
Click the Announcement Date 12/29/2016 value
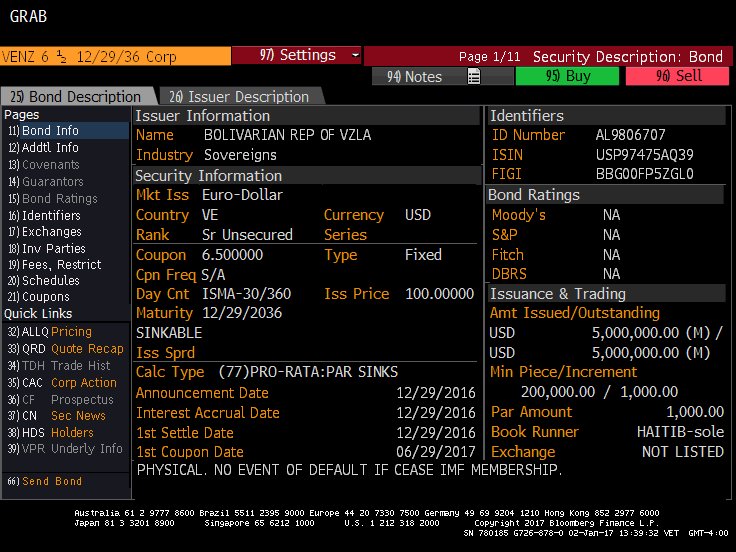pyautogui.click(x=436, y=393)
